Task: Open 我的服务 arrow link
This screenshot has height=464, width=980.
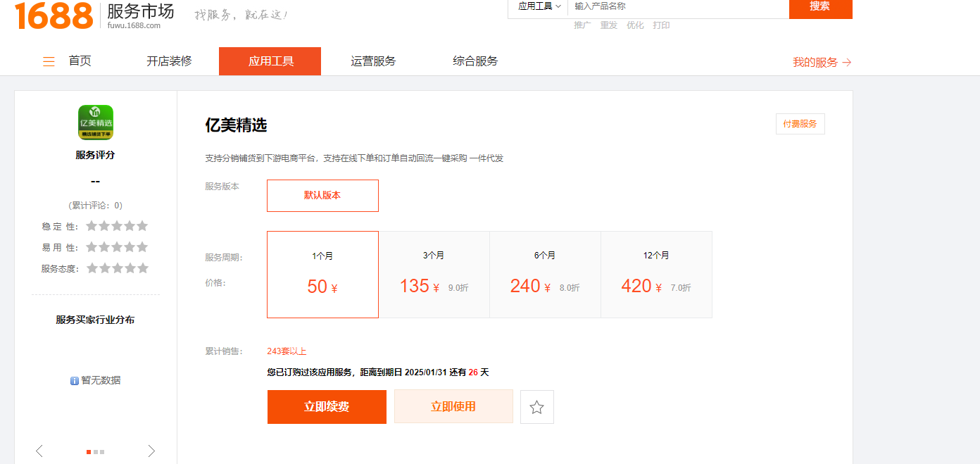Action: (822, 62)
